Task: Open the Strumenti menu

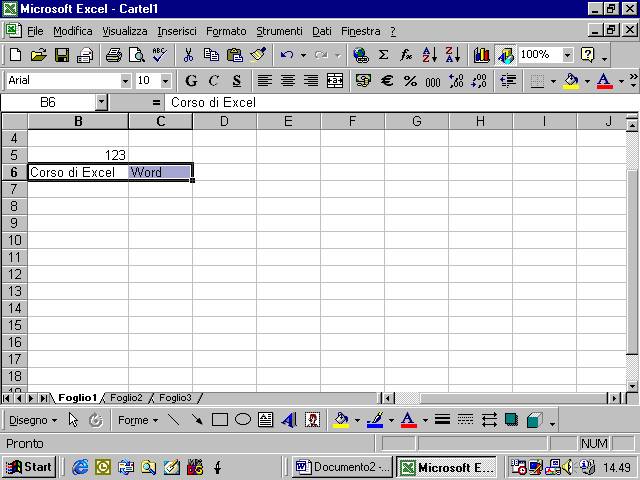Action: coord(279,31)
